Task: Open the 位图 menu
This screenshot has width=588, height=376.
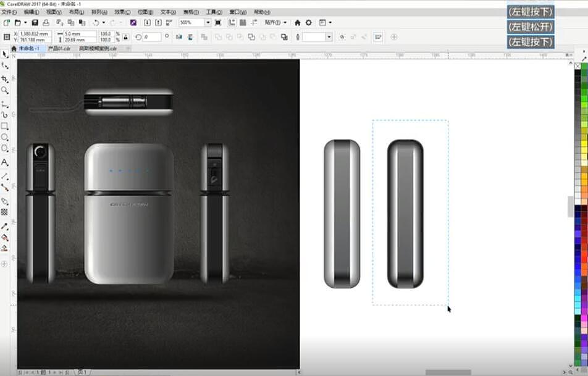Action: 145,12
